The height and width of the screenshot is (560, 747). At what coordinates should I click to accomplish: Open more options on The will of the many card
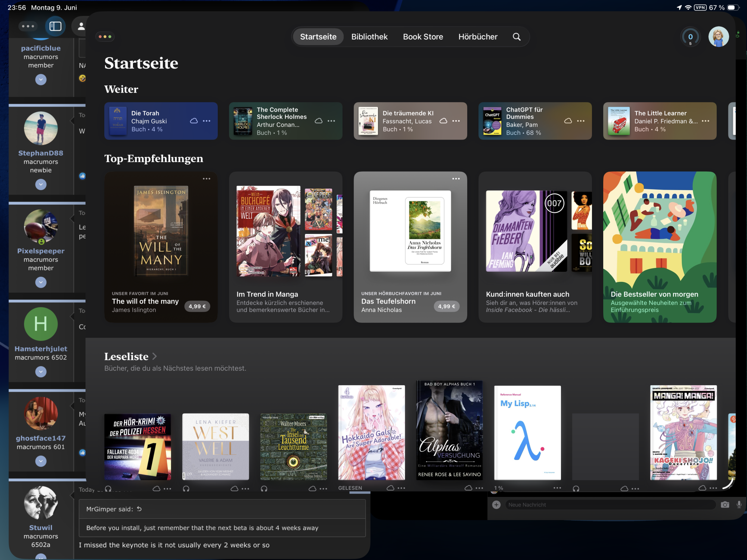tap(207, 179)
